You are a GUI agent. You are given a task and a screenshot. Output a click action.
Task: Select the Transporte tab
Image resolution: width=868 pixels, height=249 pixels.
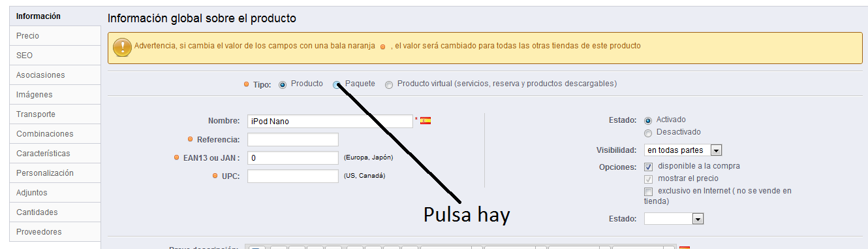pos(55,114)
